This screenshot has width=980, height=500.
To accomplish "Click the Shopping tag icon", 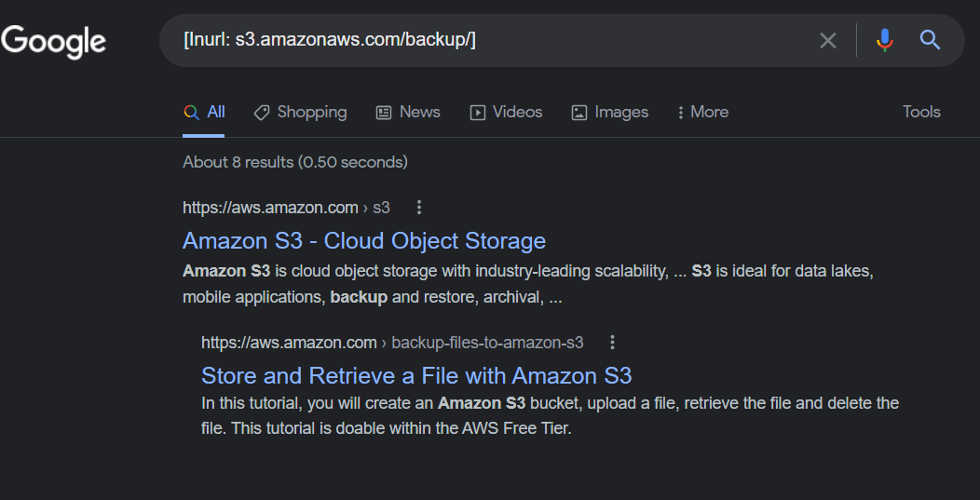I will coord(261,113).
